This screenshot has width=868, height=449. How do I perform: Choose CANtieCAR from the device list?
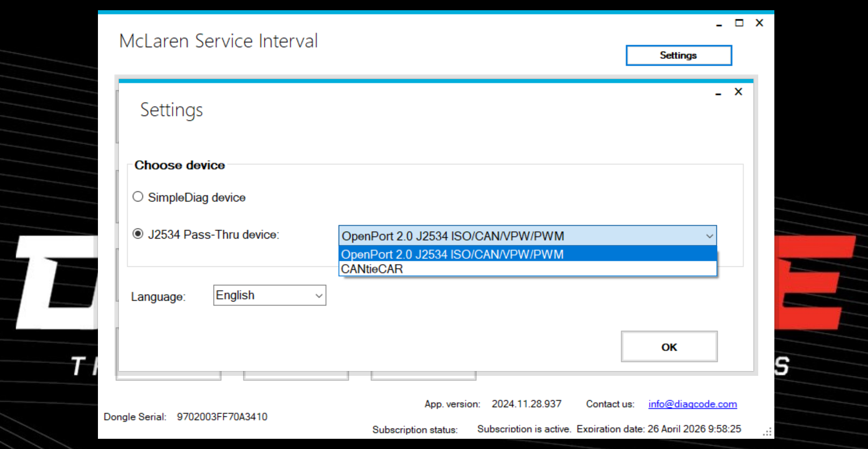527,268
